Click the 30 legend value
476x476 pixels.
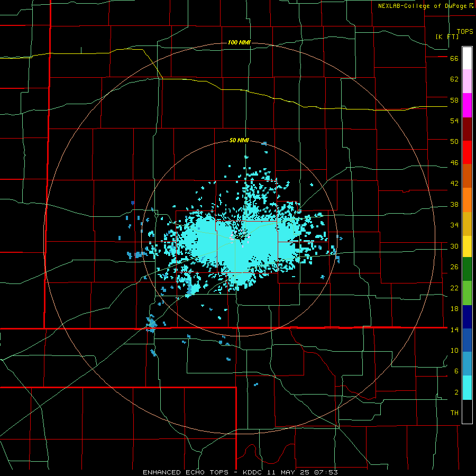pos(454,246)
